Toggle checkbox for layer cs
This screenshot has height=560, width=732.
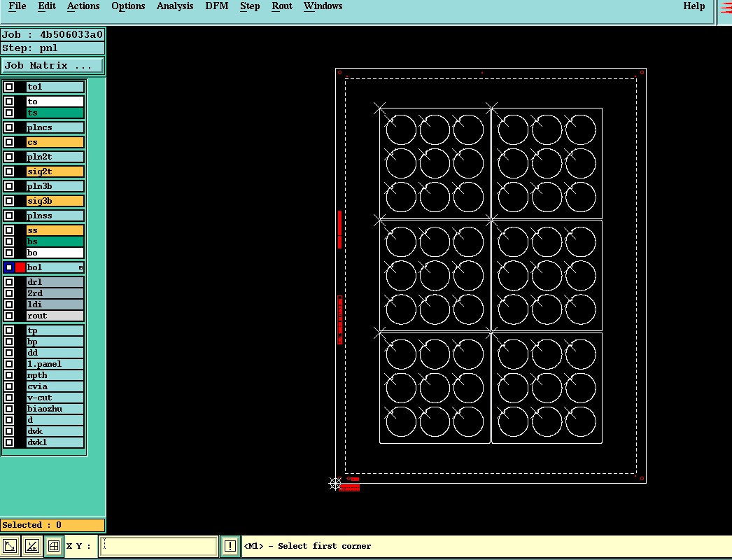tap(9, 142)
